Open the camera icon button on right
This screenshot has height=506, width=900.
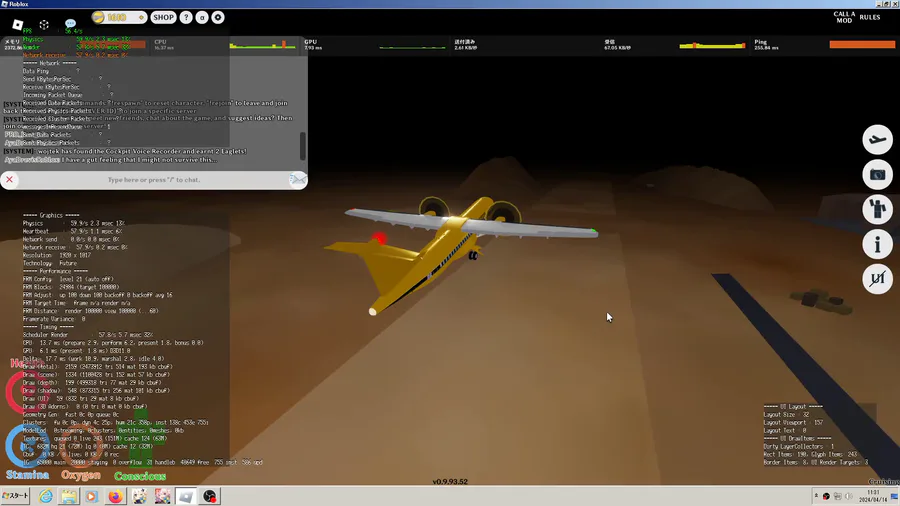tap(877, 174)
